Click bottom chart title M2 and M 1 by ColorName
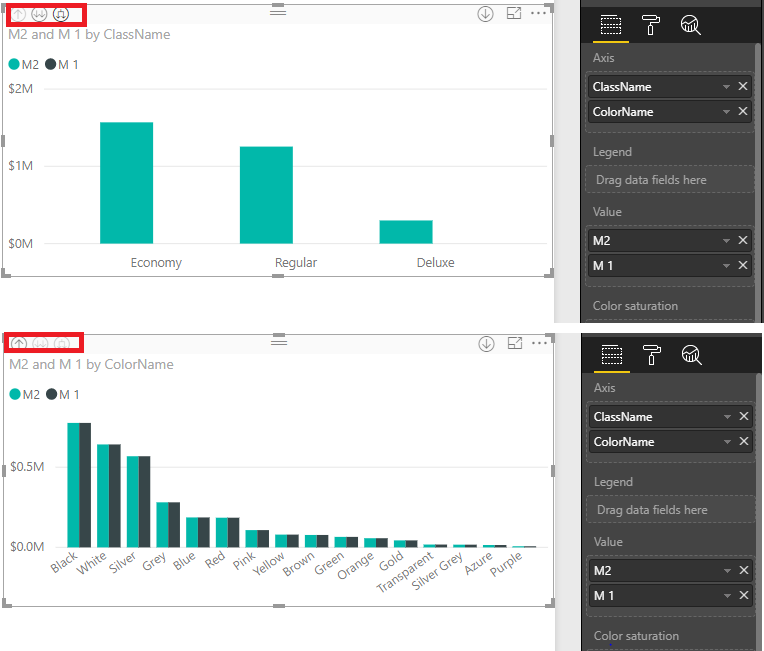764x651 pixels. click(91, 364)
